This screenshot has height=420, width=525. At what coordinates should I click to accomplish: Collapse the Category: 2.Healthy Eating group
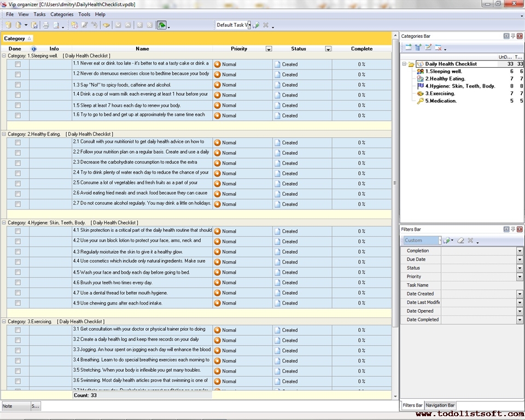pyautogui.click(x=4, y=134)
